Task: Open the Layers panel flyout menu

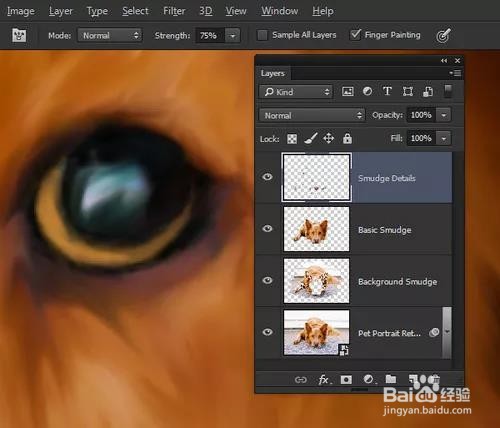Action: click(x=455, y=73)
